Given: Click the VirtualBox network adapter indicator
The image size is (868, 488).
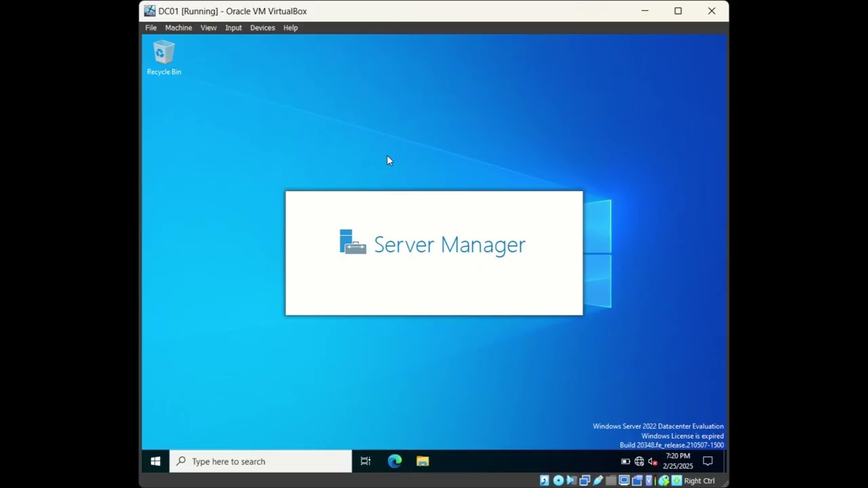Looking at the screenshot, I should [x=585, y=481].
